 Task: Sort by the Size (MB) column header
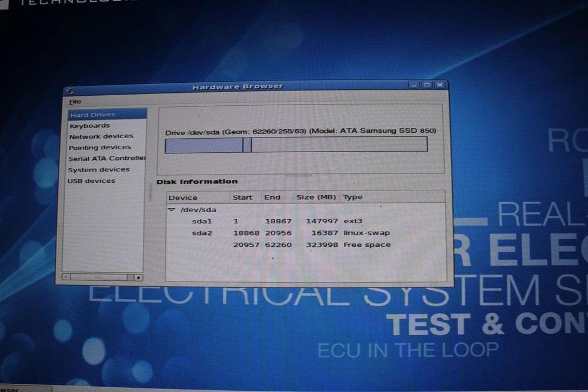(315, 197)
